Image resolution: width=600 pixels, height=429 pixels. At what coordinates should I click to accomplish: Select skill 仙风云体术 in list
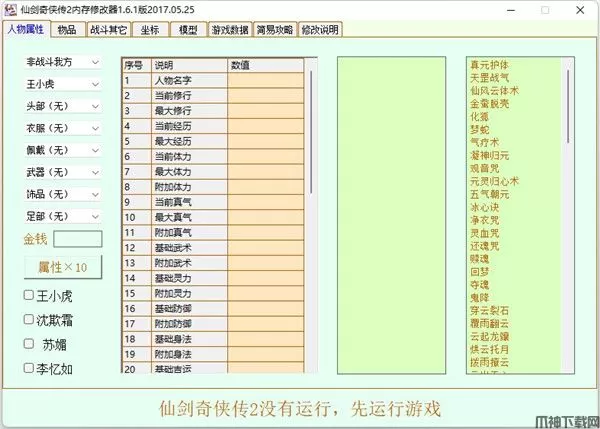494,91
